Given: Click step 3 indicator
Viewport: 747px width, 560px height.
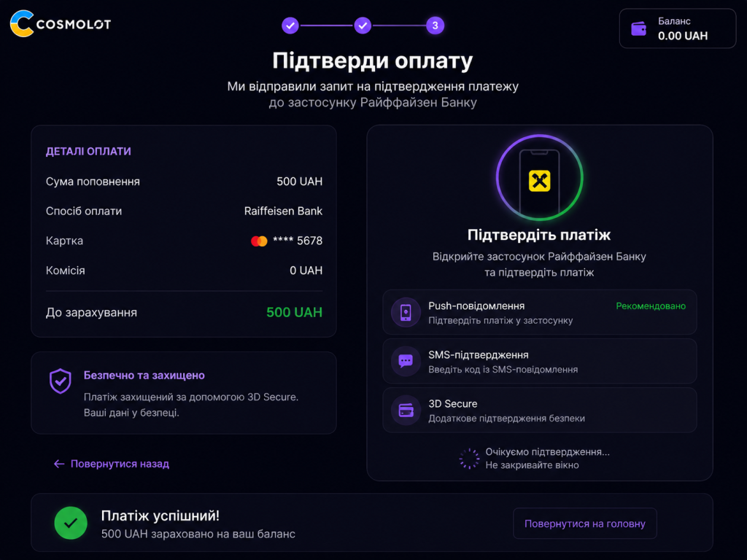Looking at the screenshot, I should click(x=435, y=26).
